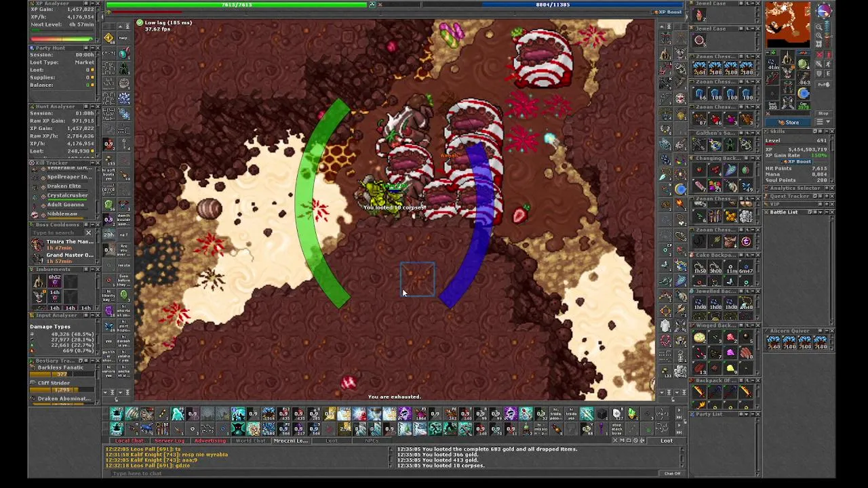868x488 pixels.
Task: Toggle the E expert mode button
Action: [x=828, y=73]
